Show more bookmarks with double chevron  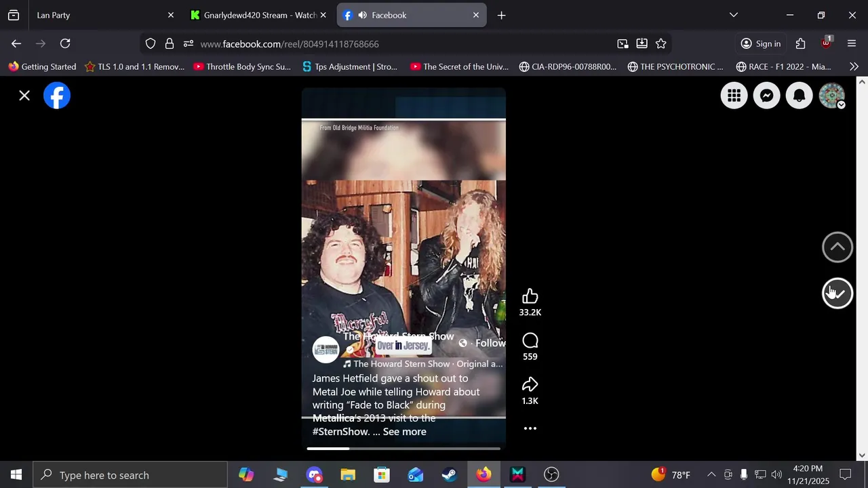click(854, 66)
